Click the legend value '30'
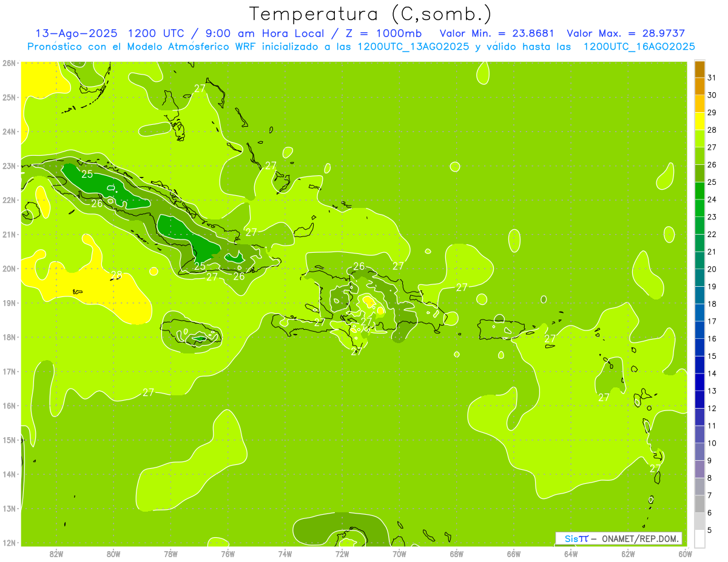 pos(712,95)
